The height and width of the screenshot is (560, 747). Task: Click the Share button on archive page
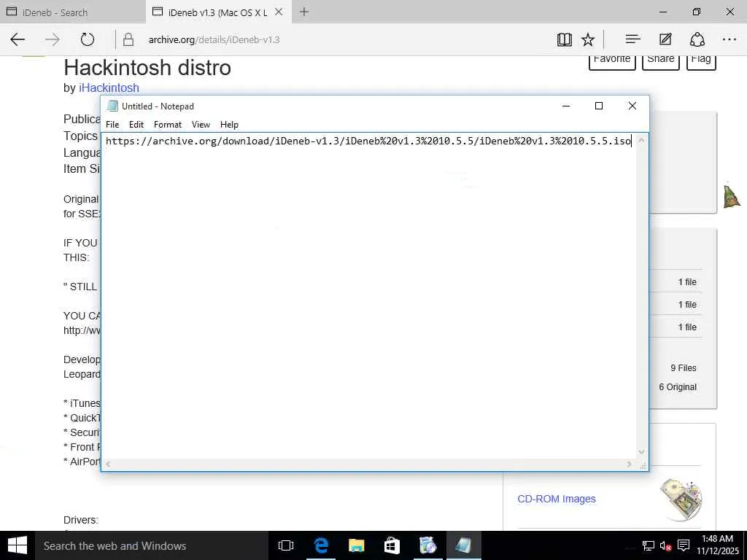(660, 59)
